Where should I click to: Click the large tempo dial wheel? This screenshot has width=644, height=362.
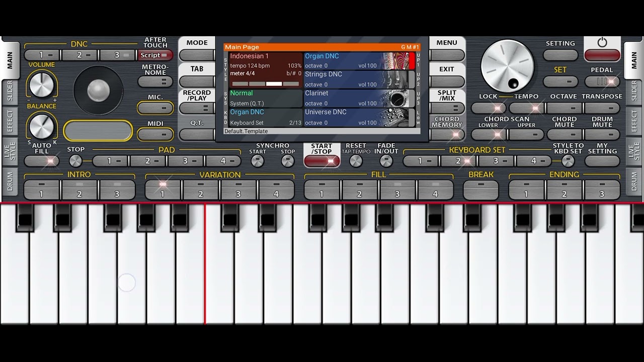[x=507, y=66]
